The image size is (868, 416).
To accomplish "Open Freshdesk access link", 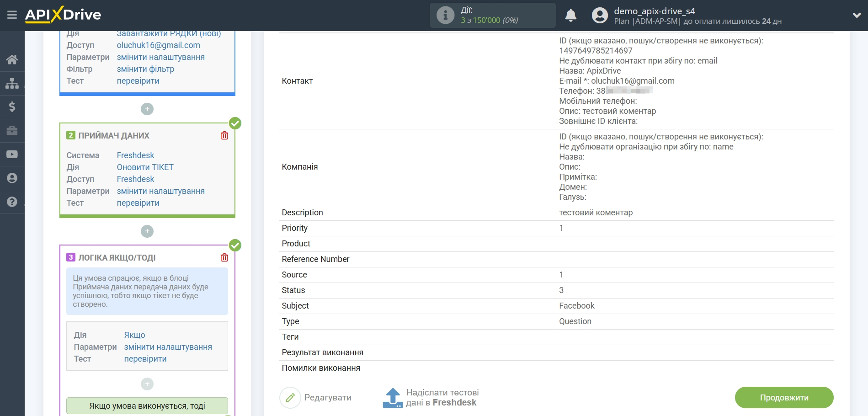I will [135, 179].
